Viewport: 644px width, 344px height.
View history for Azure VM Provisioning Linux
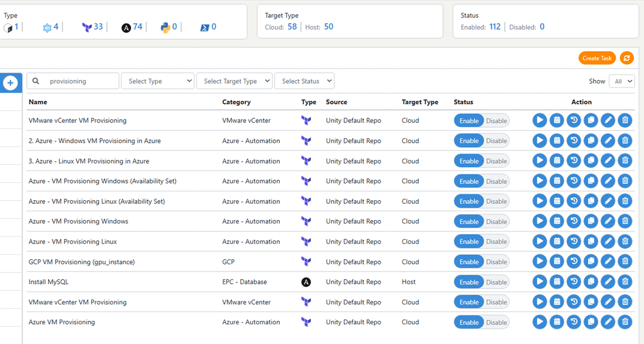(x=574, y=241)
